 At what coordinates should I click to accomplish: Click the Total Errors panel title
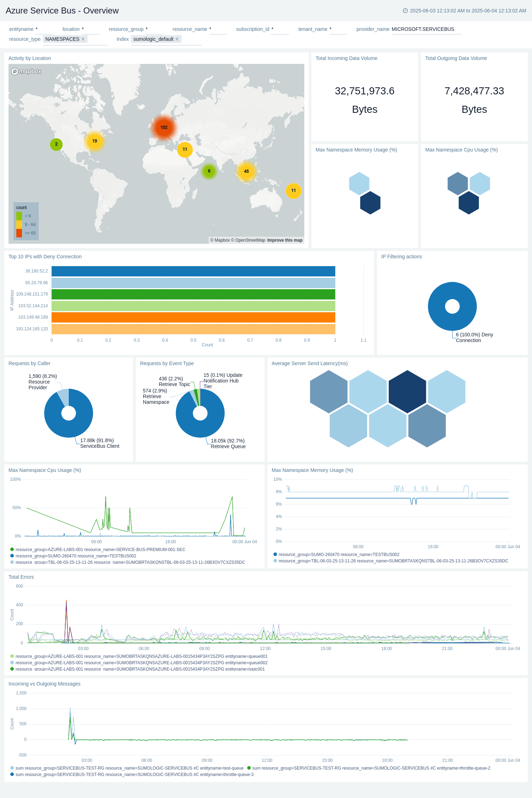21,577
